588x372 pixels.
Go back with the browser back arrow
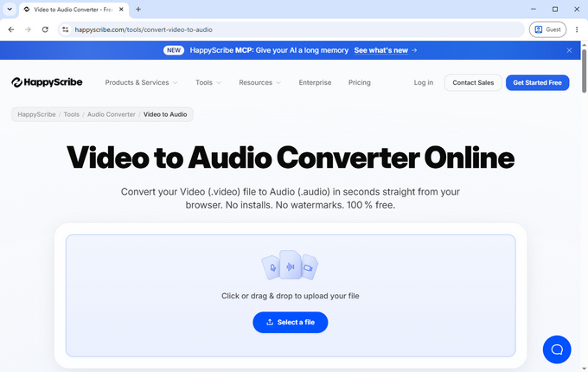tap(11, 29)
